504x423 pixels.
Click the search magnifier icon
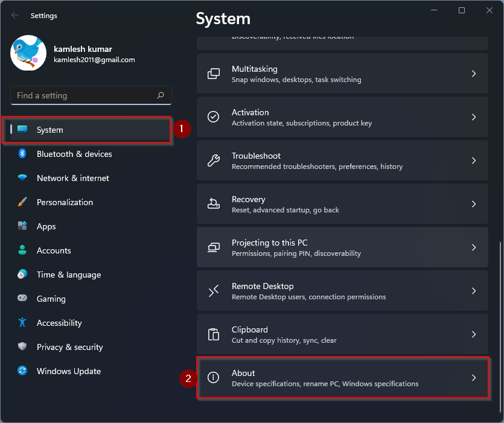coord(161,95)
